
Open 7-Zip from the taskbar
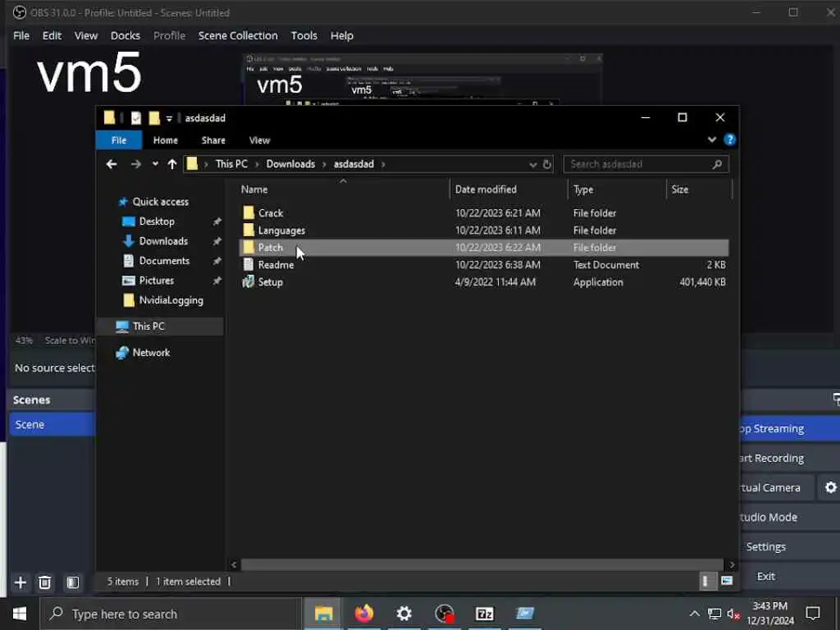(484, 614)
